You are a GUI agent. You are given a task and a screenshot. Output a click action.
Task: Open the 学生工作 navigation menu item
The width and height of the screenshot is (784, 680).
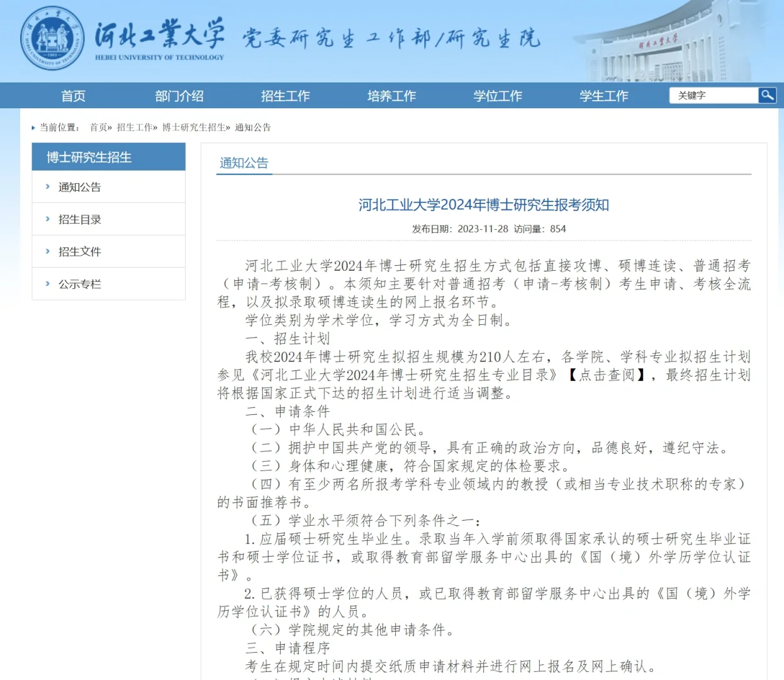(x=604, y=96)
